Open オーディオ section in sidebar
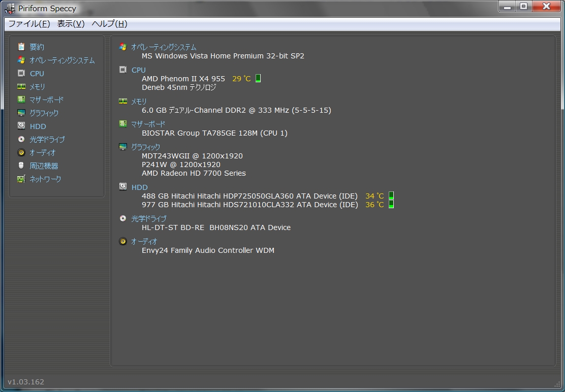This screenshot has height=392, width=565. tap(43, 153)
